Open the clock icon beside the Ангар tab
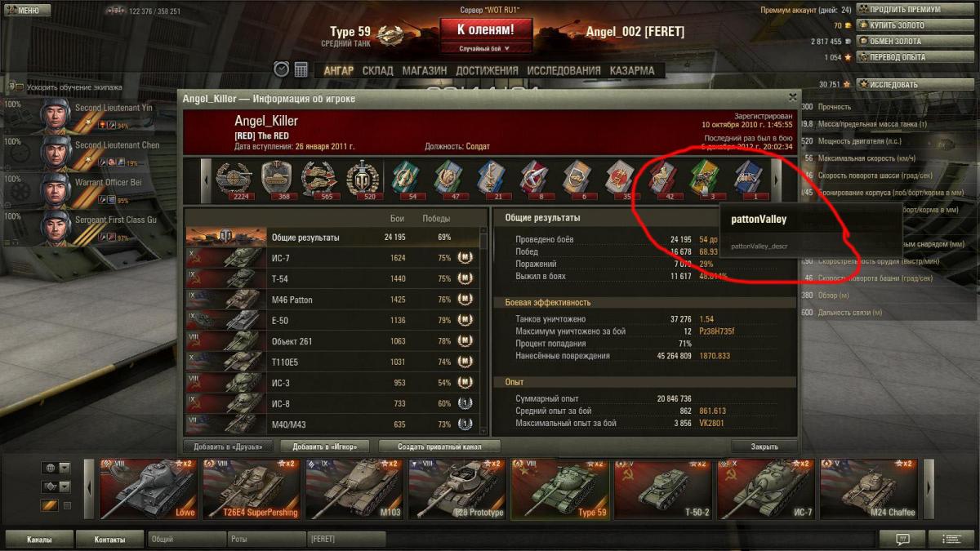Screen dimensions: 980x551 (x=282, y=69)
